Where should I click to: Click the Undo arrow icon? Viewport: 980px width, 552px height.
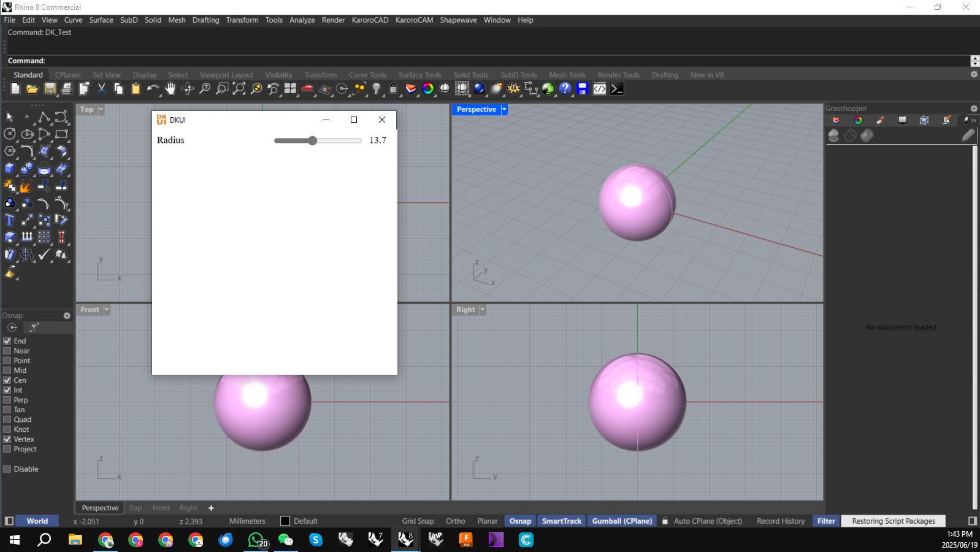152,89
